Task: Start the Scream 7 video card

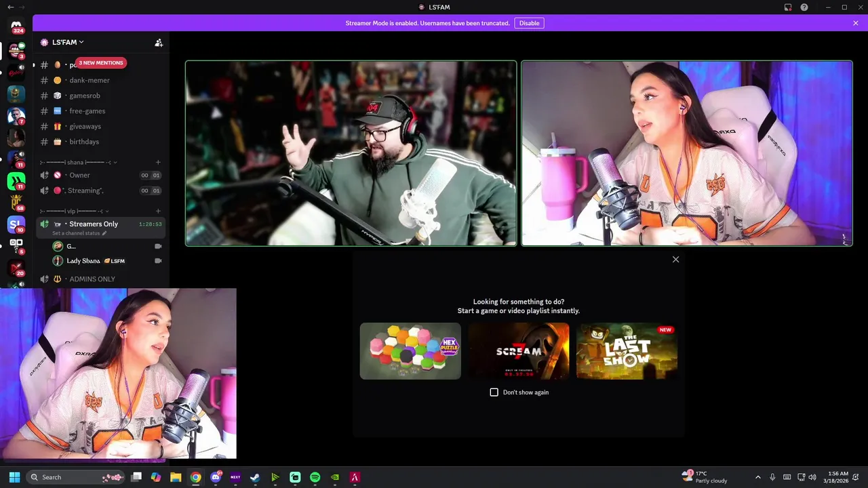Action: coord(519,351)
